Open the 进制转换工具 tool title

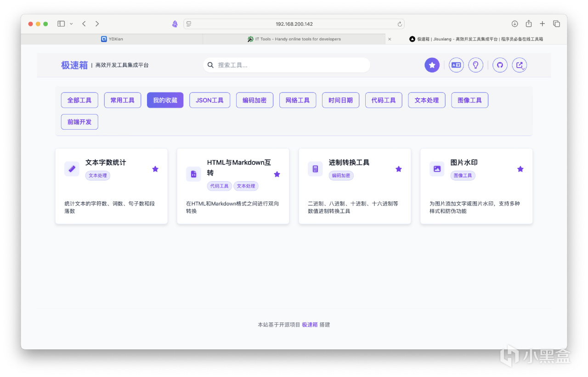click(x=349, y=162)
